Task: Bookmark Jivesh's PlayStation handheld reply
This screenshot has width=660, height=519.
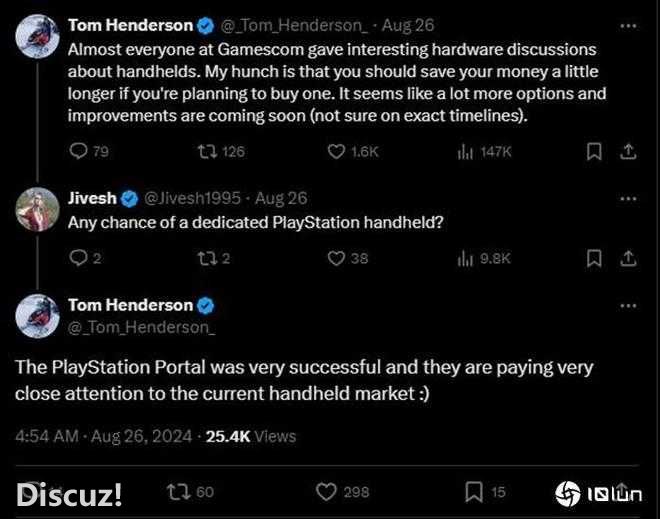Action: (x=594, y=258)
